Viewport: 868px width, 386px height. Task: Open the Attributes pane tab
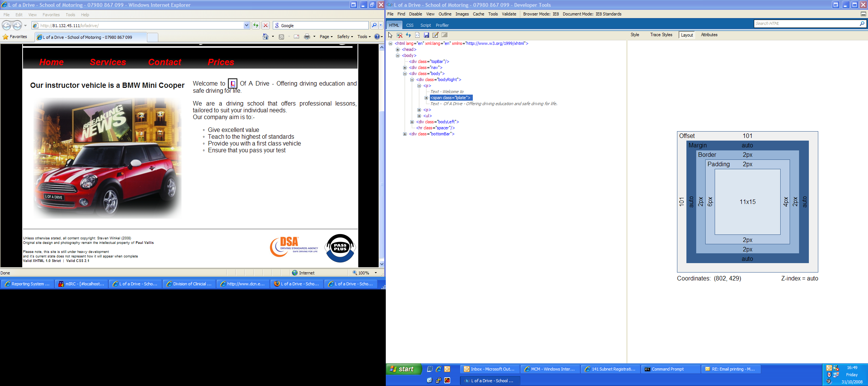pos(709,35)
